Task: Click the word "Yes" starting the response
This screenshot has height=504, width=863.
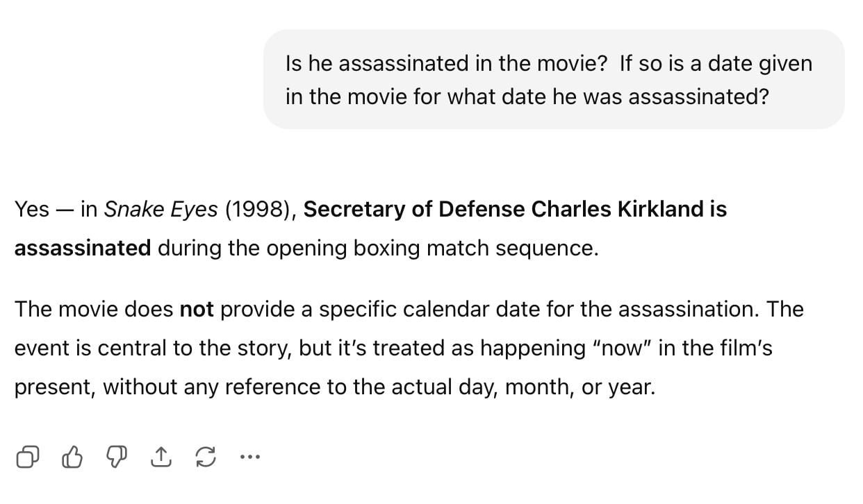Action: pos(31,209)
